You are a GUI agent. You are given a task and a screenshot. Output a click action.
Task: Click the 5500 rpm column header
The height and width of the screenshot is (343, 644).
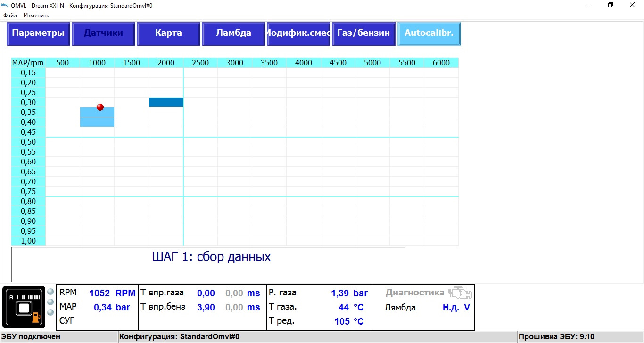click(407, 63)
